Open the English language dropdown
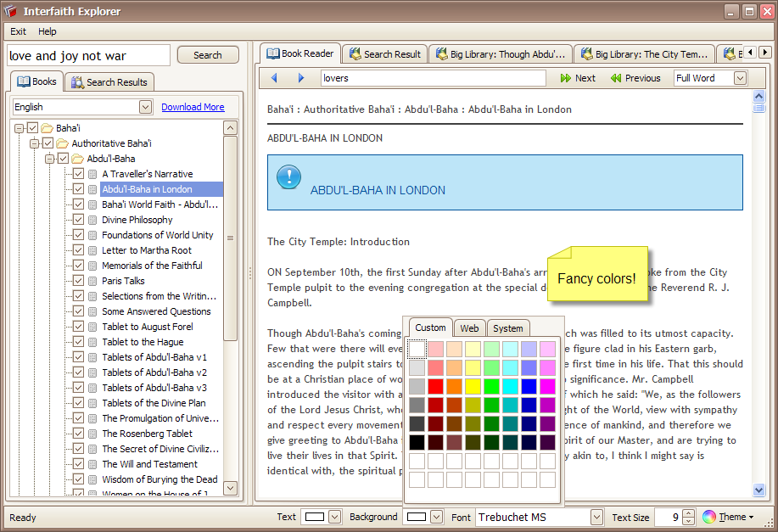Image resolution: width=778 pixels, height=532 pixels. tap(145, 107)
